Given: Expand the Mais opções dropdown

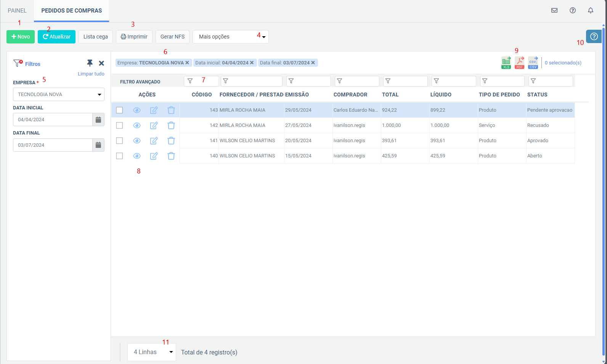Looking at the screenshot, I should [x=231, y=37].
